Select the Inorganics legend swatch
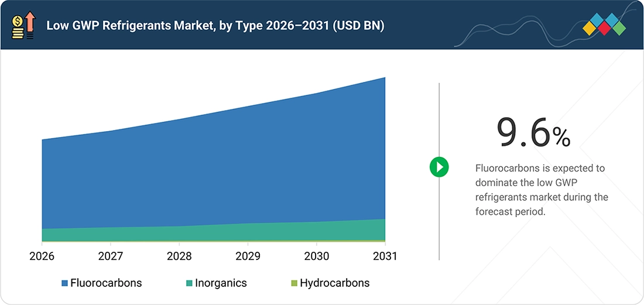 189,283
